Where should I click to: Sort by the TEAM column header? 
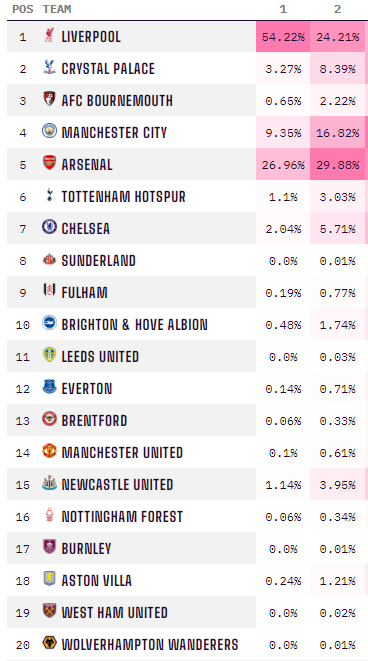click(57, 9)
